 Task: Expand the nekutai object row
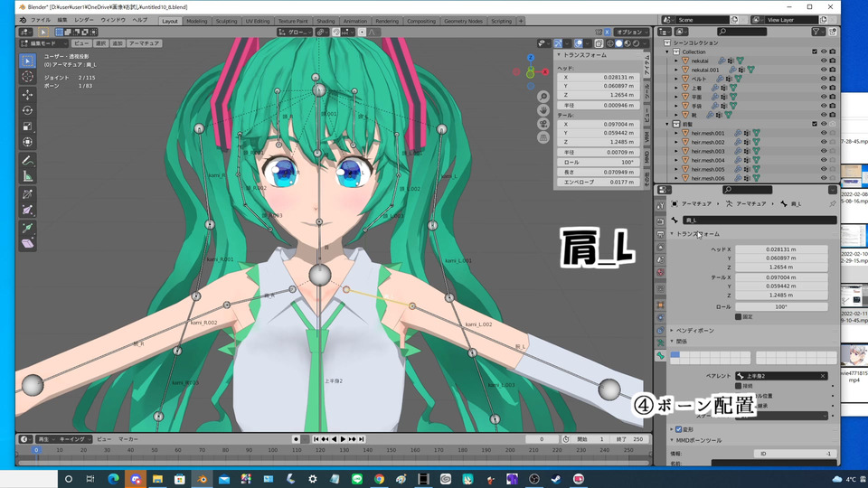click(676, 61)
